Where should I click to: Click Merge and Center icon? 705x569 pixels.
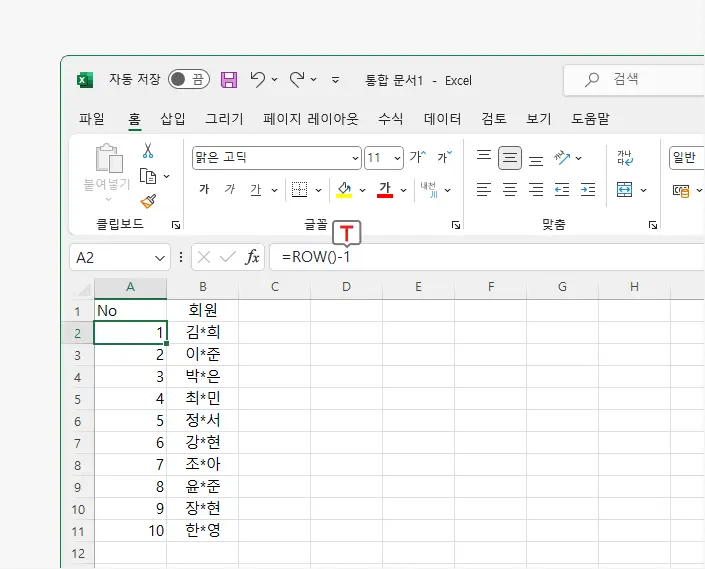pyautogui.click(x=625, y=190)
